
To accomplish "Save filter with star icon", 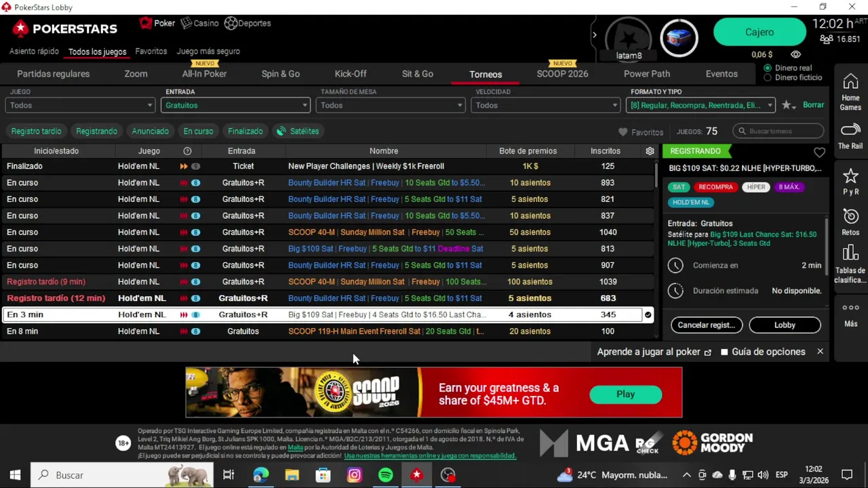I will (788, 105).
